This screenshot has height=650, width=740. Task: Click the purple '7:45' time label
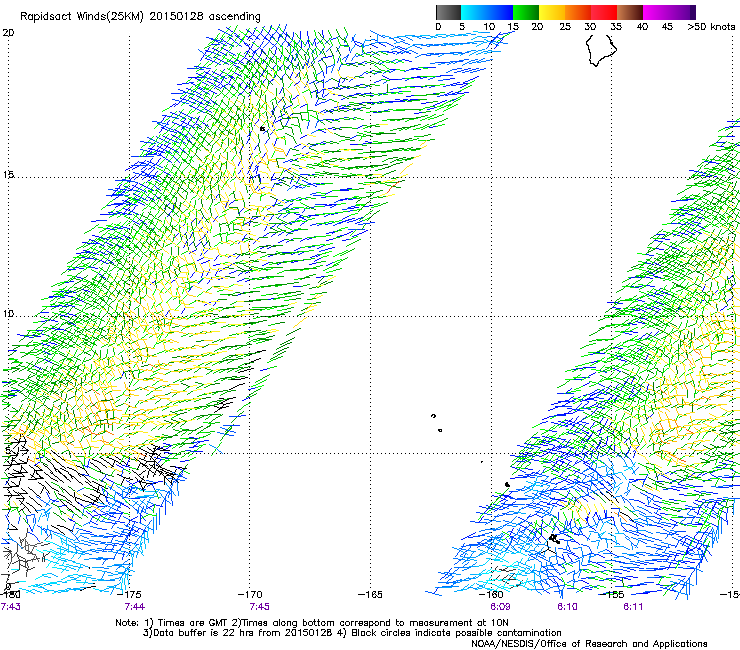pyautogui.click(x=259, y=607)
